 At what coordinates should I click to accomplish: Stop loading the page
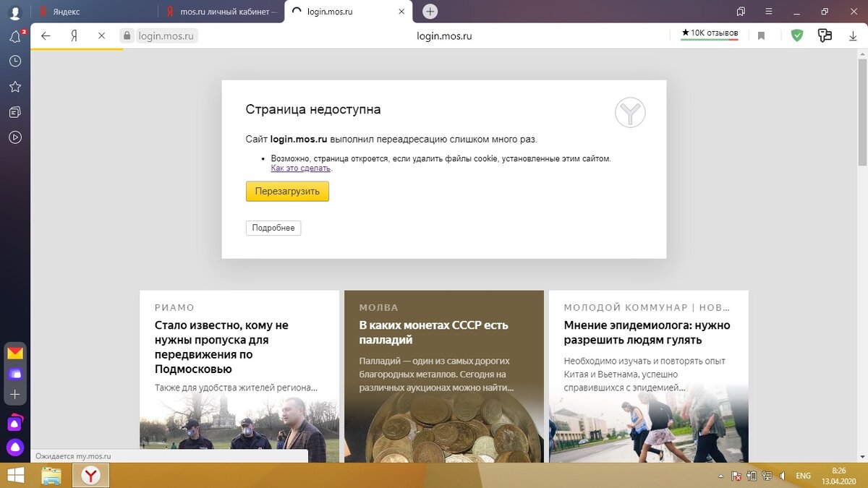(x=101, y=35)
